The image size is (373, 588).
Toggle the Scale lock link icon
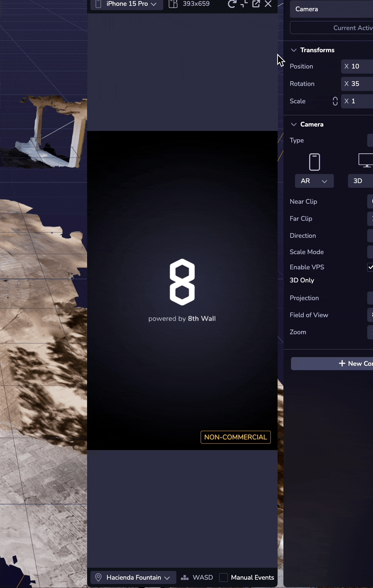click(335, 101)
